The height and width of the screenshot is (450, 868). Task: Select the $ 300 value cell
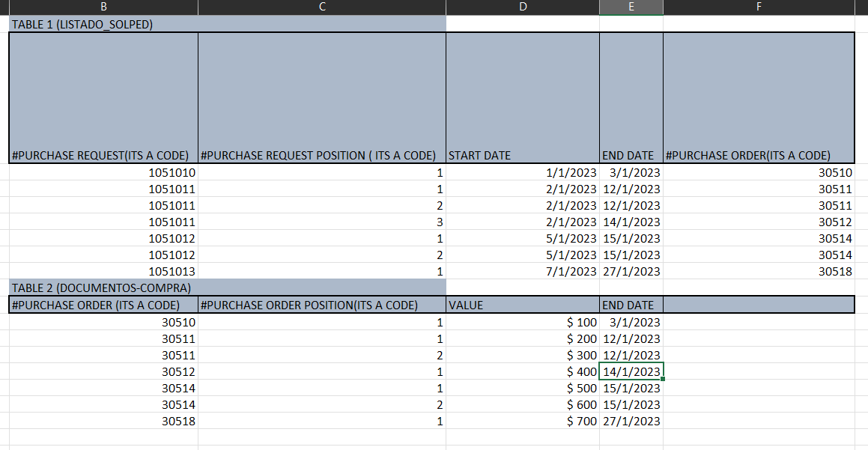click(x=523, y=355)
